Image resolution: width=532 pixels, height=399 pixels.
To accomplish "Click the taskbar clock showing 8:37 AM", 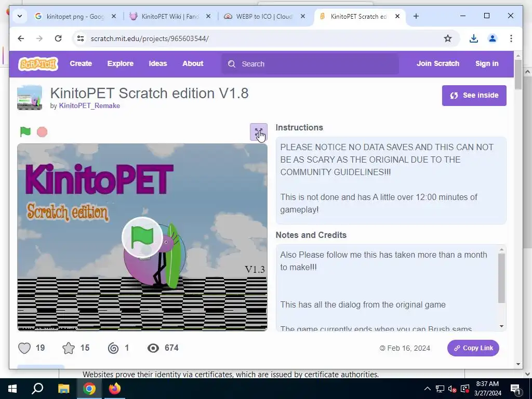I will [487, 389].
